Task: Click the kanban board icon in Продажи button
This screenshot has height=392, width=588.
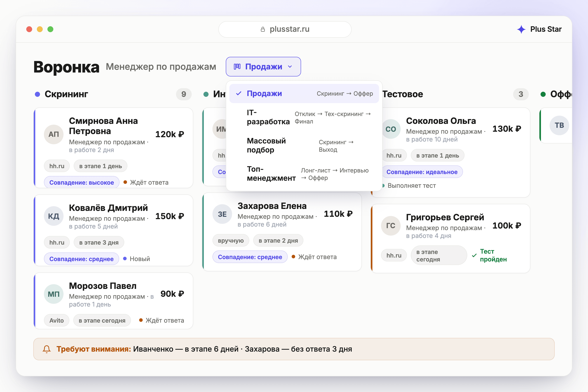Action: click(x=237, y=66)
